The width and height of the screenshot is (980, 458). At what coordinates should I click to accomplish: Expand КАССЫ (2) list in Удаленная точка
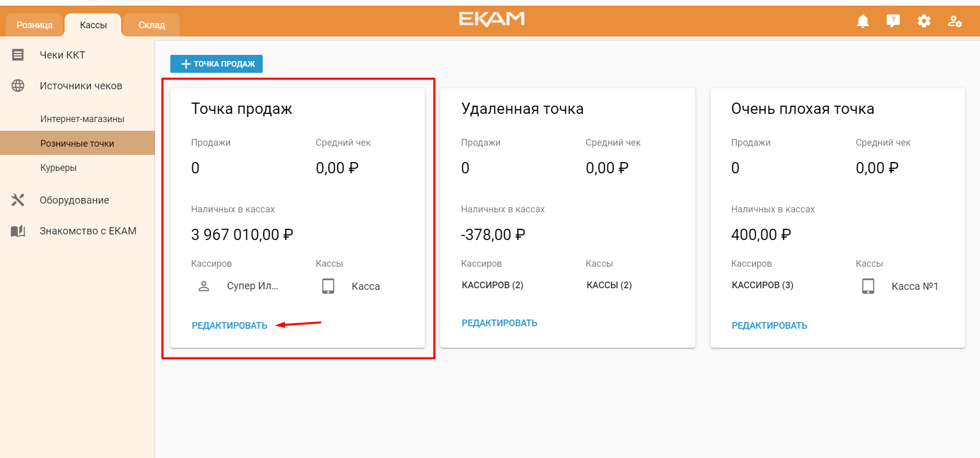(x=609, y=285)
